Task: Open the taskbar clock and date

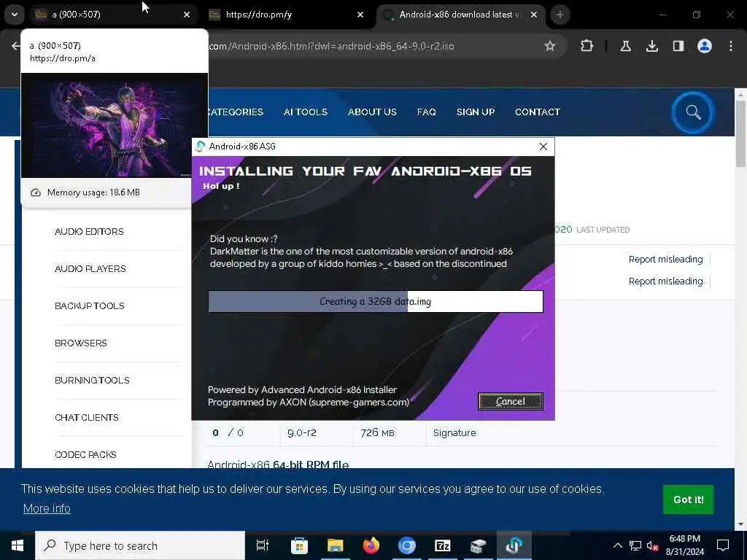Action: coord(684,545)
